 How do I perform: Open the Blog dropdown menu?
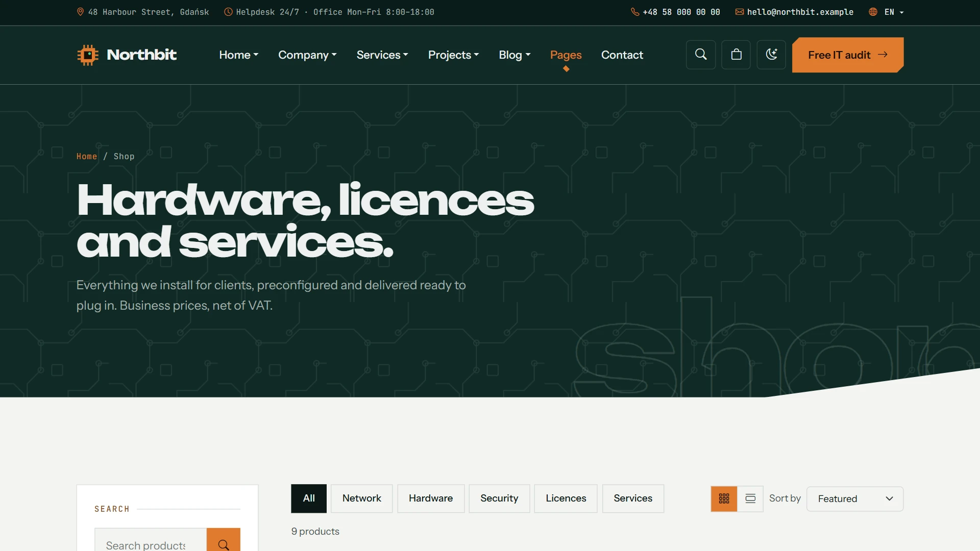tap(514, 55)
